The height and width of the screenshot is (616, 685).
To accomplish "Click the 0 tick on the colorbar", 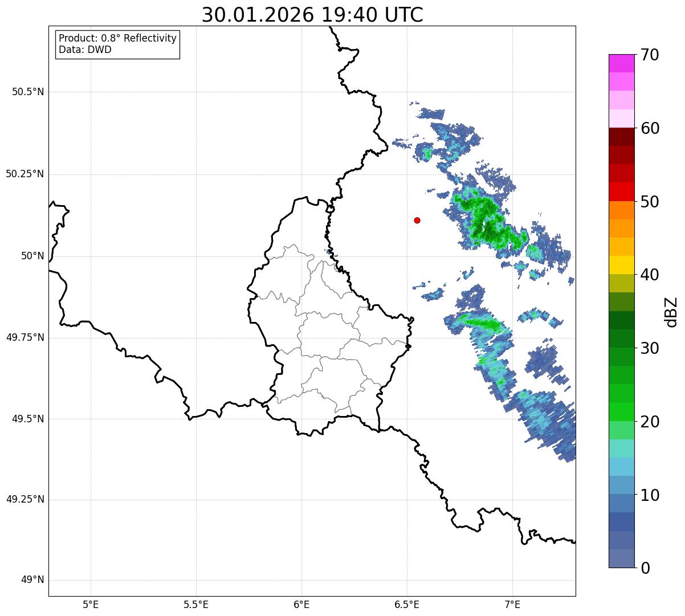I will (646, 568).
